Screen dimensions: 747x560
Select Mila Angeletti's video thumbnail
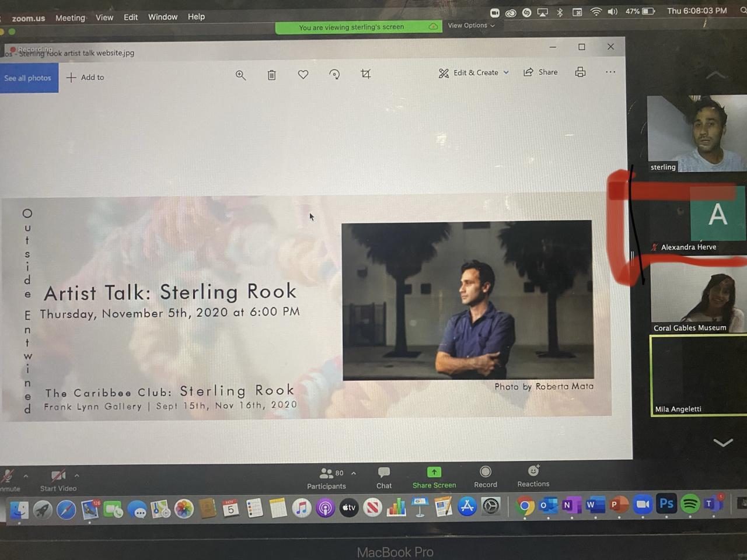coord(699,376)
